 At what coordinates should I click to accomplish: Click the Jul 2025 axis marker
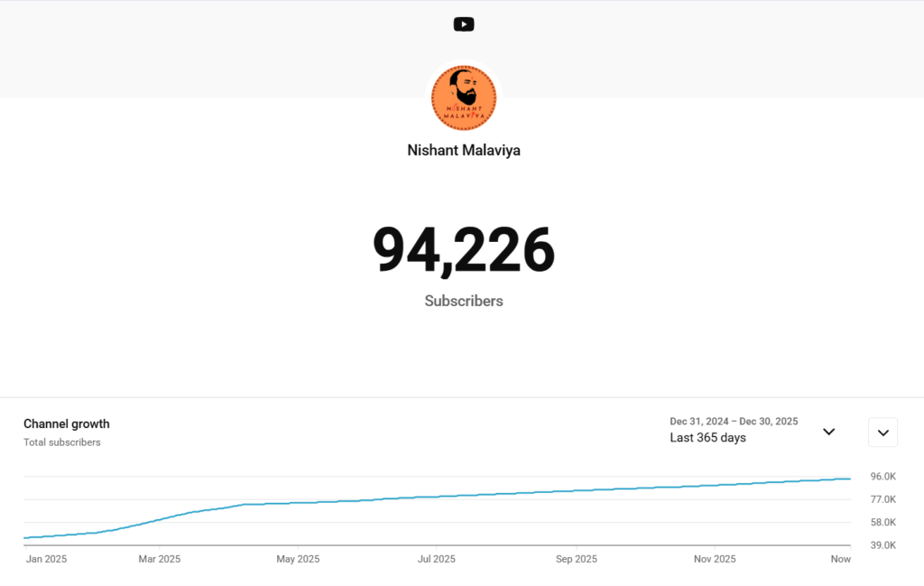click(436, 559)
